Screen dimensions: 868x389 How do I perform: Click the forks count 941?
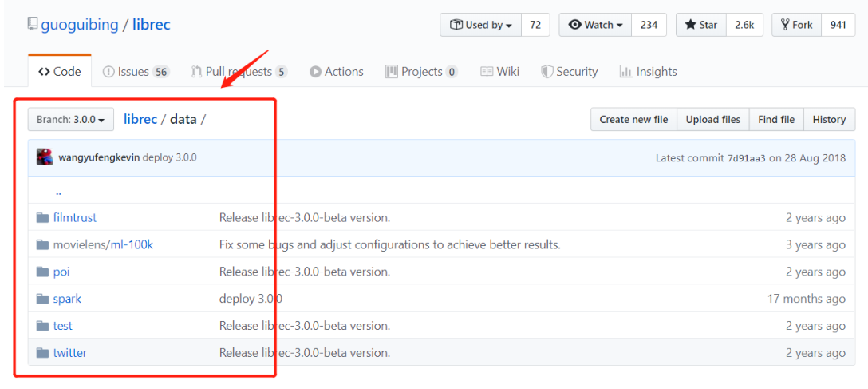(x=838, y=25)
